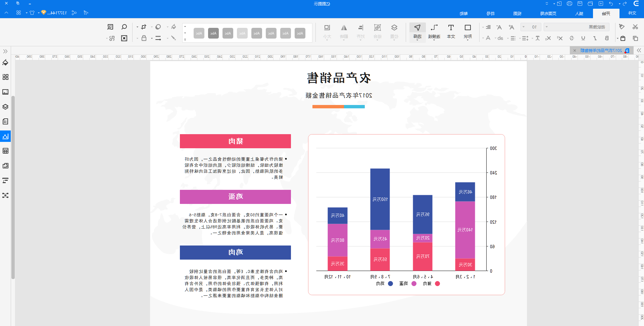Toggle italic I formatting
Image resolution: width=644 pixels, height=326 pixels.
pos(595,38)
